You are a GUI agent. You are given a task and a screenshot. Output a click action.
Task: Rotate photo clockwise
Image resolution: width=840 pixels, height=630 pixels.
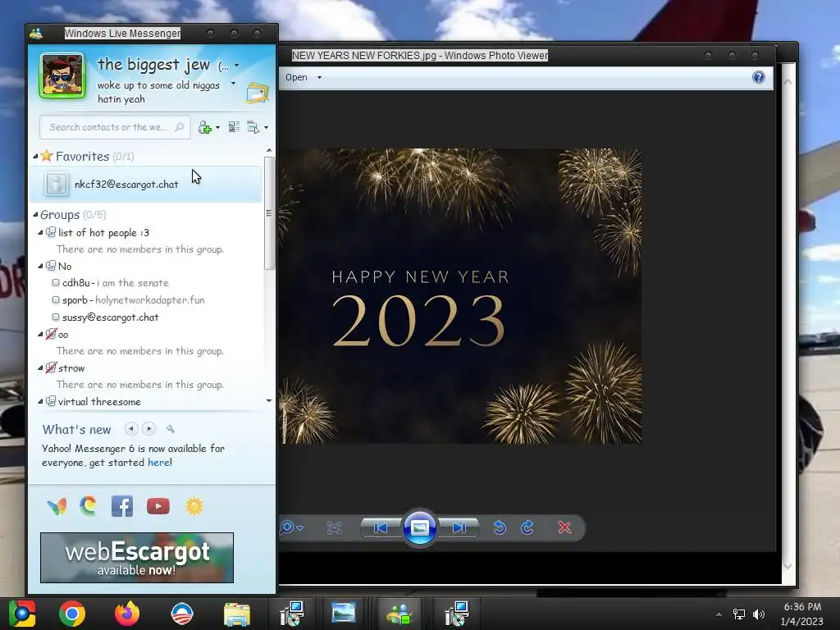click(527, 527)
